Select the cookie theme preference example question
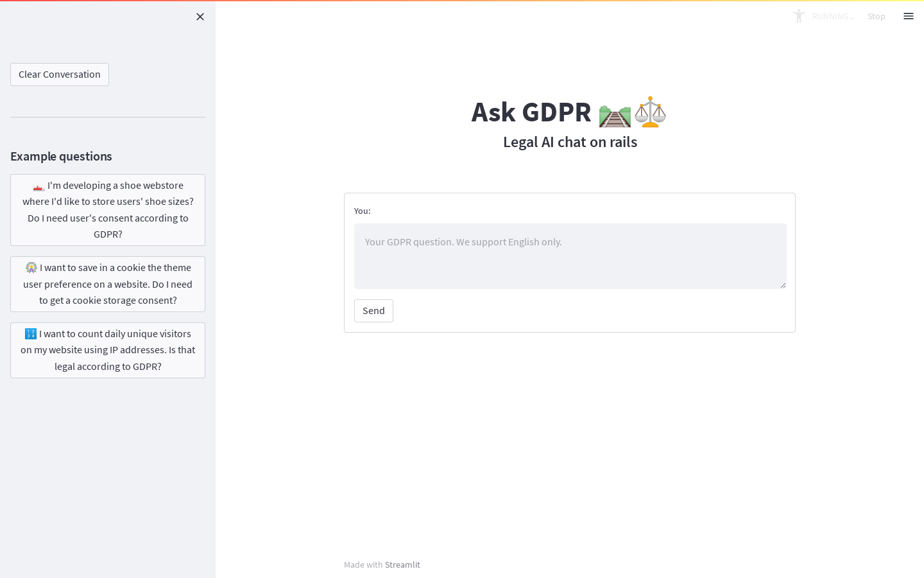Viewport: 924px width, 578px height. [108, 284]
